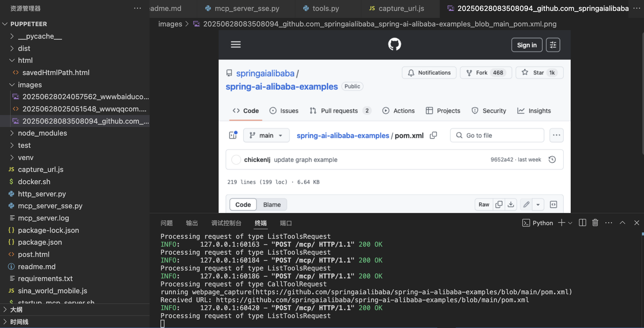The width and height of the screenshot is (644, 328).
Task: Open terminal panel more actions ellipsis
Action: (609, 223)
